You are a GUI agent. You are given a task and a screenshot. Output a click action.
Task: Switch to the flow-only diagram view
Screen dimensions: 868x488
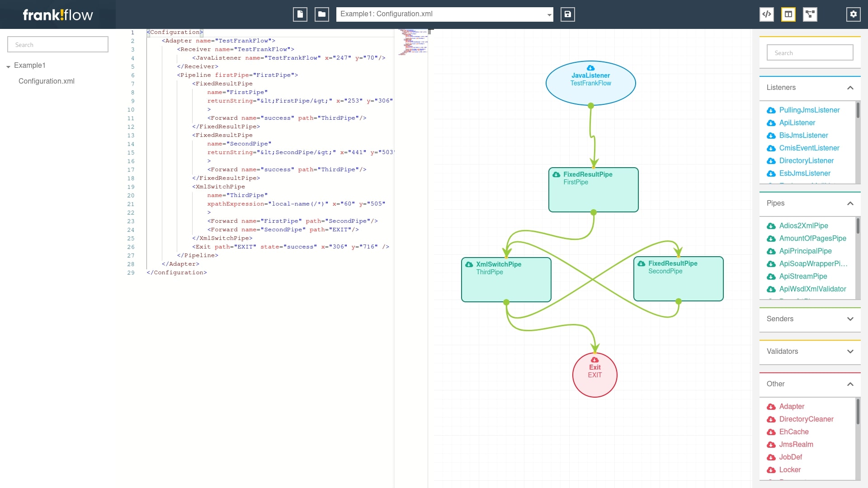point(810,14)
